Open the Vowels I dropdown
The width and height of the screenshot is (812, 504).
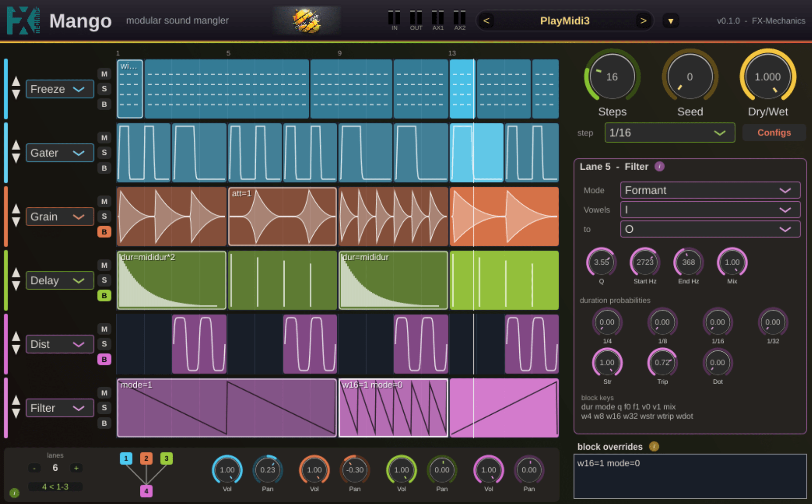710,210
